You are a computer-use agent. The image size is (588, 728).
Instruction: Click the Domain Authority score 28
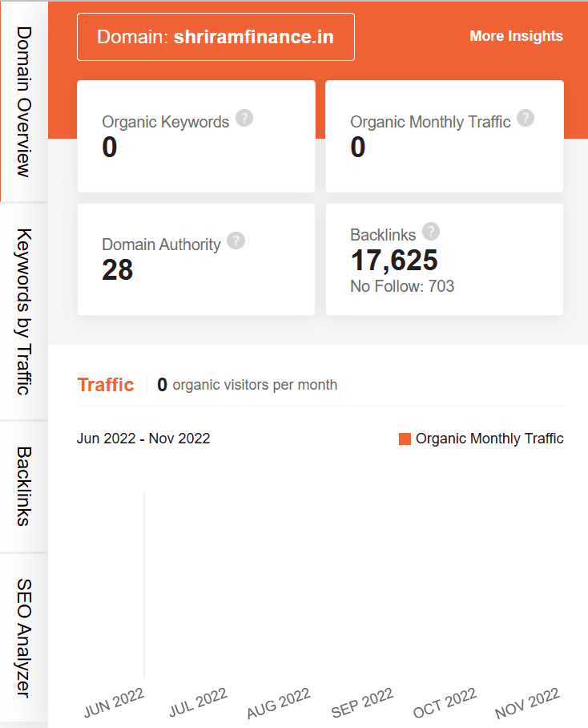tap(117, 270)
